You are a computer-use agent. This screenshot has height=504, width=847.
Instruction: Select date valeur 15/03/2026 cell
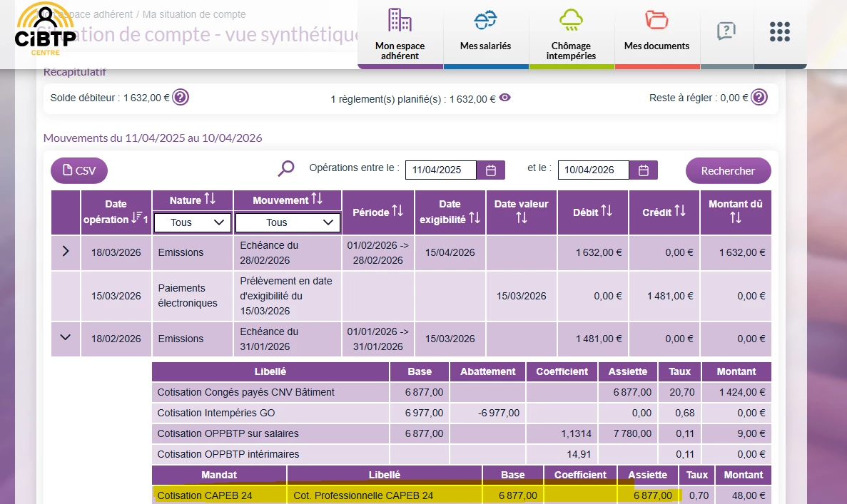pyautogui.click(x=522, y=297)
